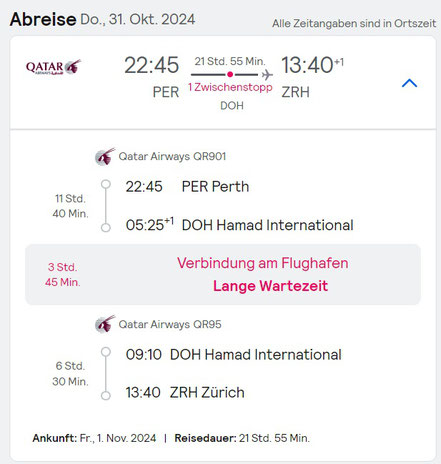Click the Perth departure circle marker

106,184
